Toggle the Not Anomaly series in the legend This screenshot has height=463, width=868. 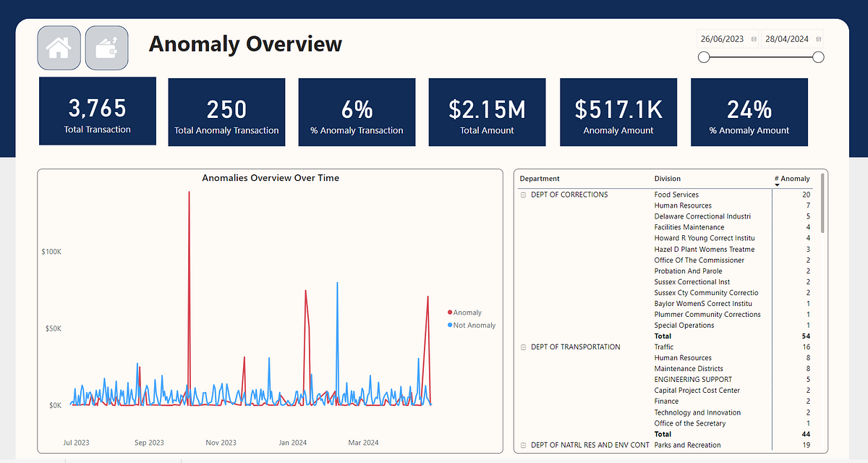[472, 325]
